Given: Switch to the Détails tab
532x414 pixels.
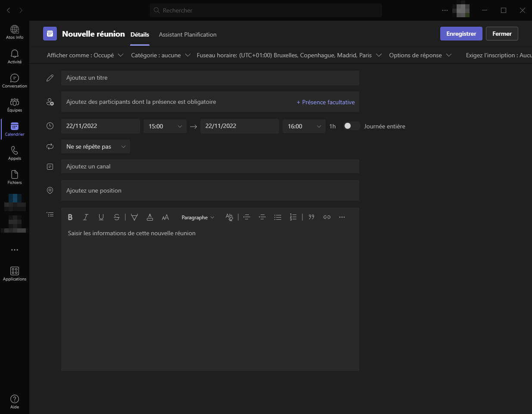Looking at the screenshot, I should click(140, 34).
